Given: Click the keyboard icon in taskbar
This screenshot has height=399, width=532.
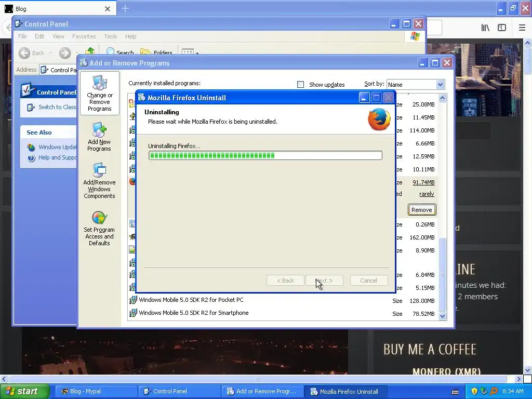Looking at the screenshot, I should [x=455, y=392].
